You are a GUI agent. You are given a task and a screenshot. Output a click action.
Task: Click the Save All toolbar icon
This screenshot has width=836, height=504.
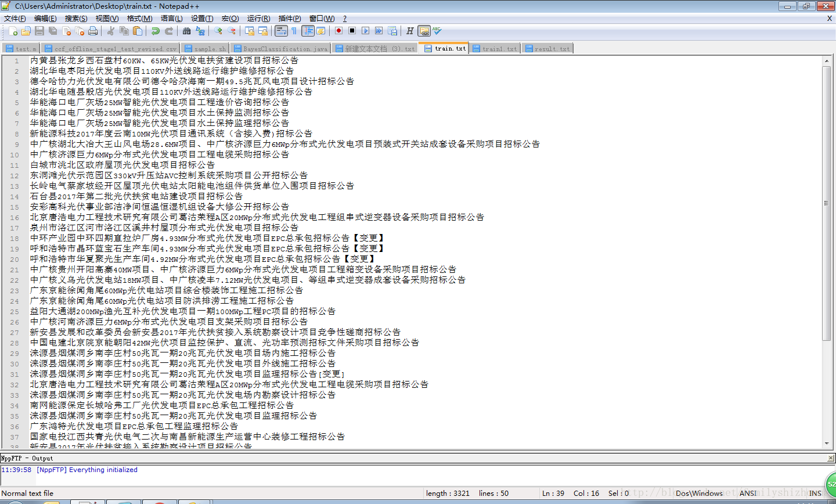pos(53,31)
